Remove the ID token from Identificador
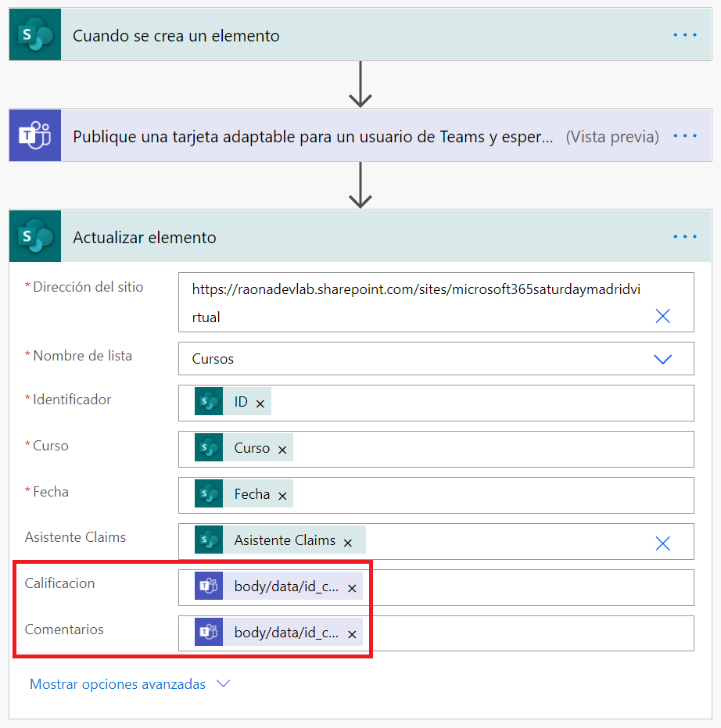Viewport: 721px width, 728px height. click(x=260, y=403)
